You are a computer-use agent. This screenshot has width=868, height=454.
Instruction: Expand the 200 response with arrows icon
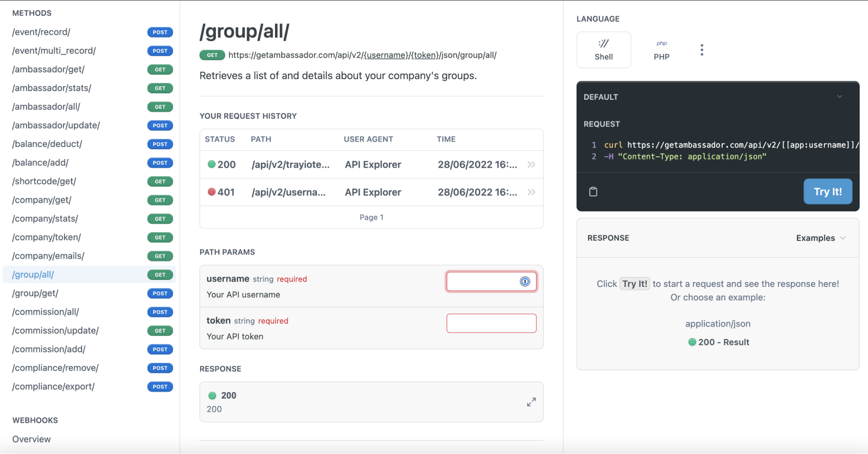point(531,402)
